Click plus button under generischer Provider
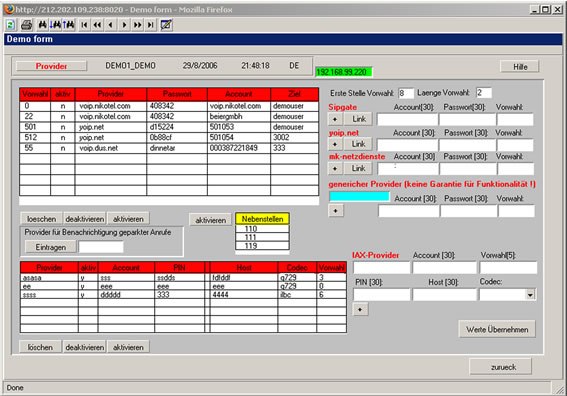Screen dimensions: 567x396 click(x=336, y=210)
